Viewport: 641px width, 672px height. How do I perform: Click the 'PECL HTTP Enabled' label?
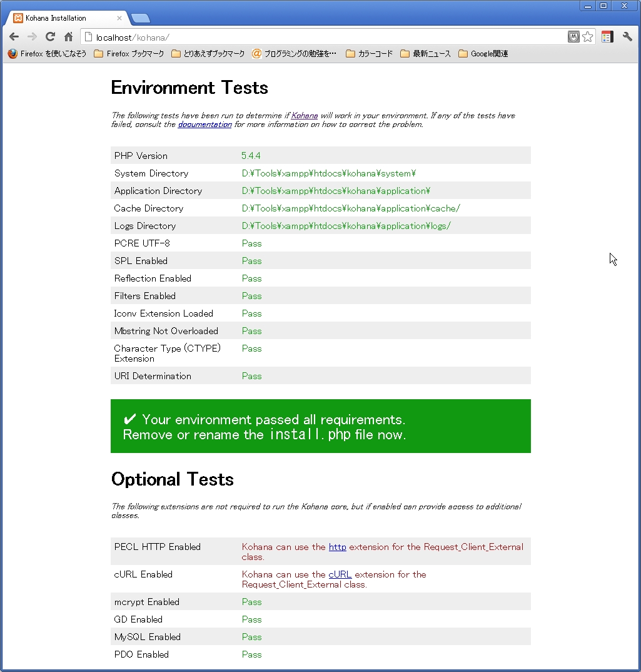click(157, 547)
